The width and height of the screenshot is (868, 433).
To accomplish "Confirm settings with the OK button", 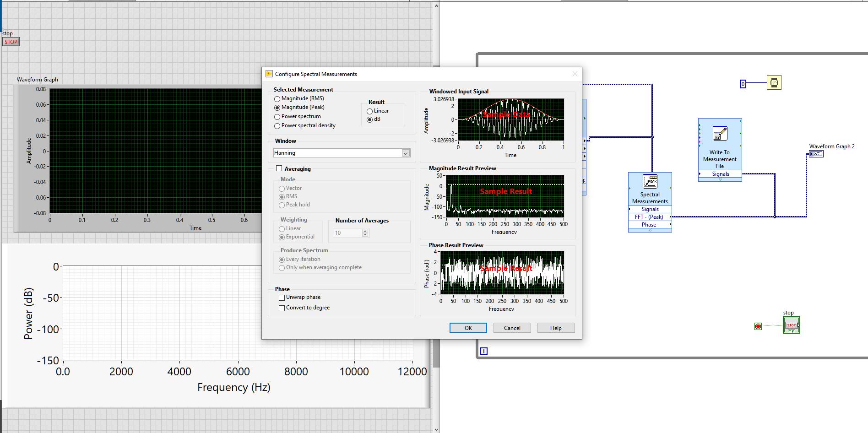I will click(x=468, y=327).
